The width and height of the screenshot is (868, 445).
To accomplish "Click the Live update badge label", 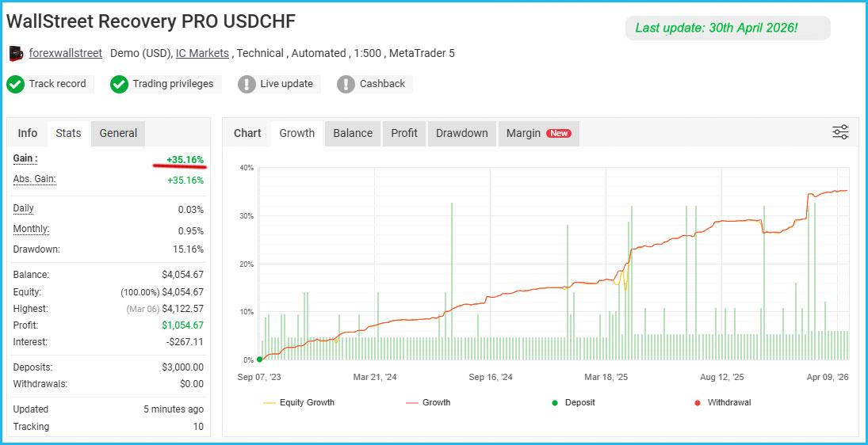I will 287,84.
